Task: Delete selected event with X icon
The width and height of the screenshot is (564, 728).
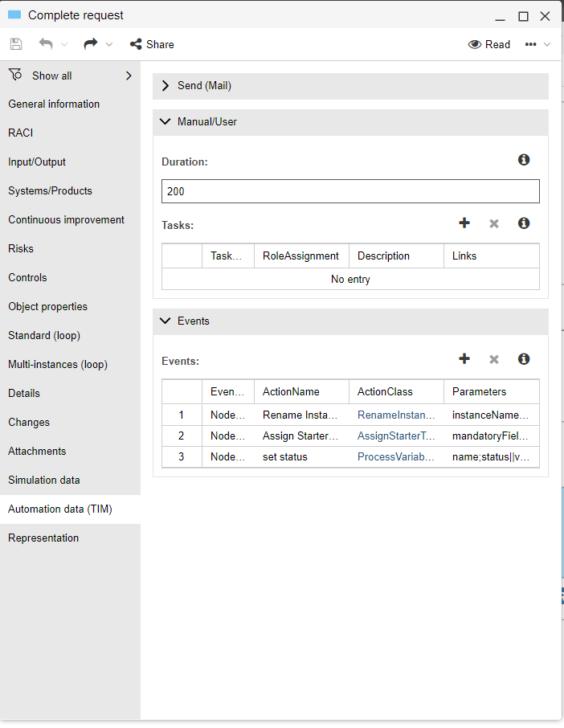Action: pos(494,359)
